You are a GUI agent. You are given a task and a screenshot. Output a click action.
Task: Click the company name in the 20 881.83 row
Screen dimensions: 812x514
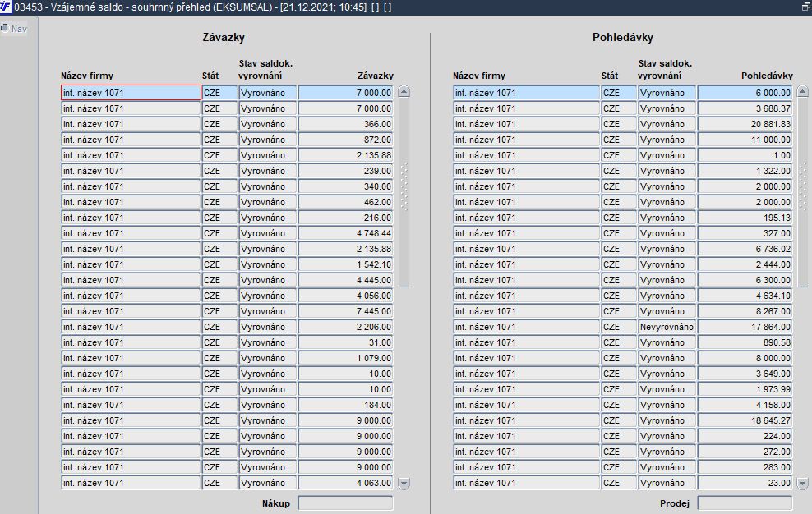coord(526,124)
